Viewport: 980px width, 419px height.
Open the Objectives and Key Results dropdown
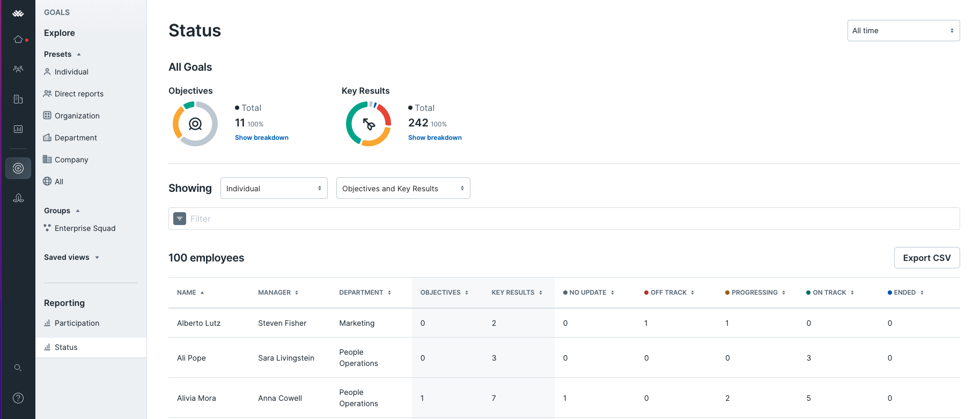(403, 188)
